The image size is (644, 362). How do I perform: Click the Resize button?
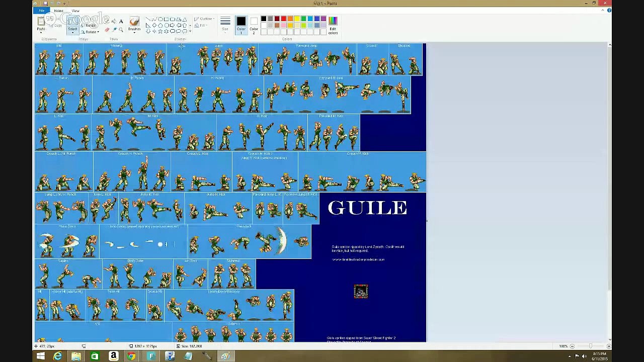pyautogui.click(x=88, y=25)
